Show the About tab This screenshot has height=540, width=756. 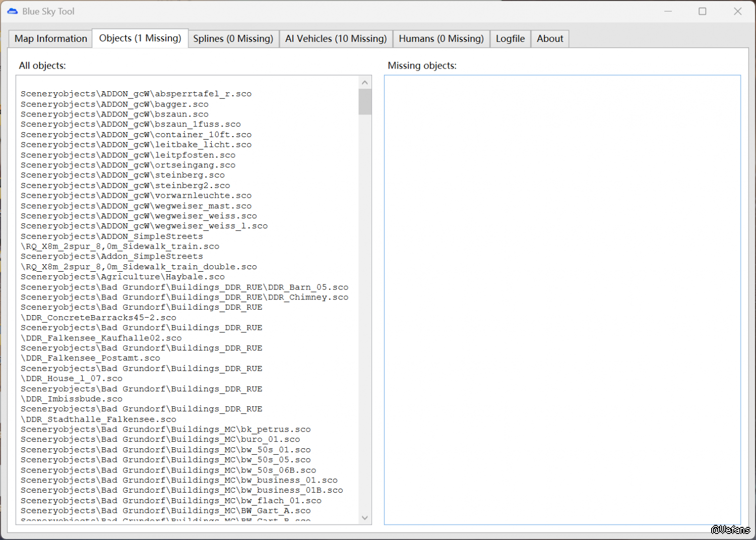(550, 39)
